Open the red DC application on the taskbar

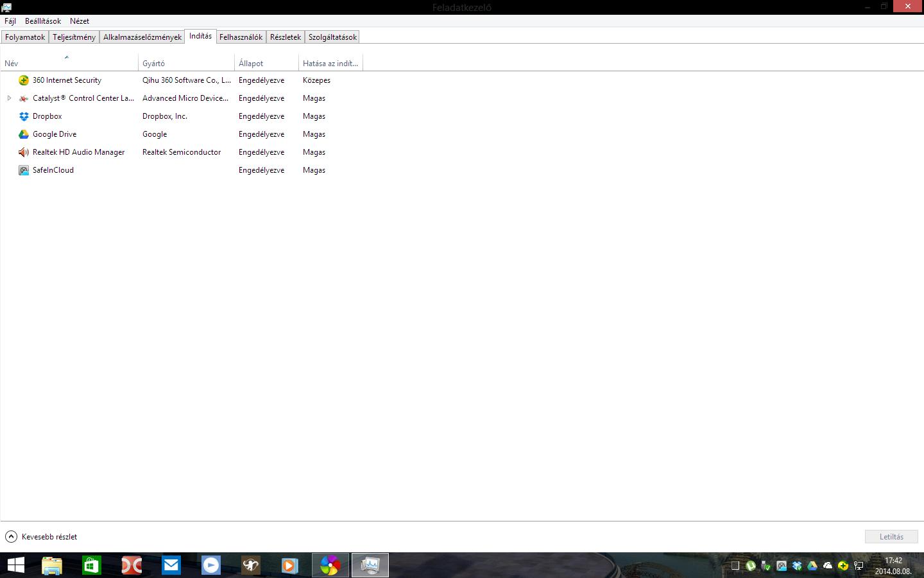132,565
